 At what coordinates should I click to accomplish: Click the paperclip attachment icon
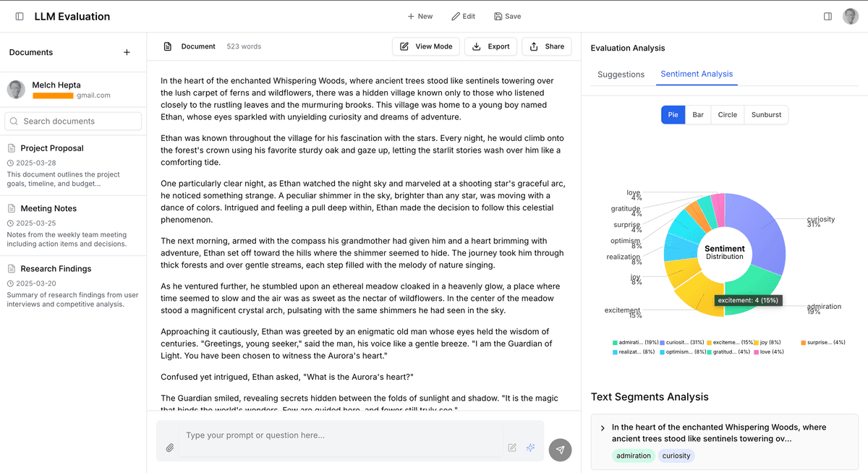(x=170, y=448)
